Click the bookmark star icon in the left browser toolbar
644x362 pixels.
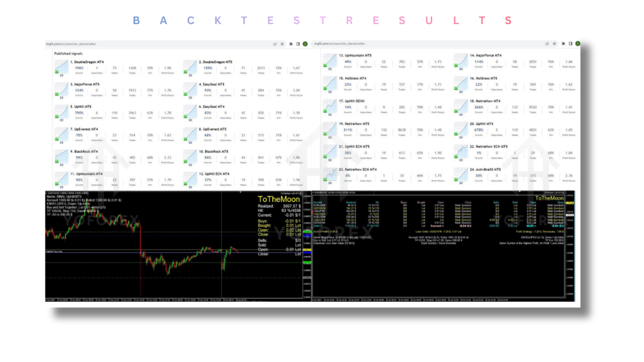tap(282, 44)
